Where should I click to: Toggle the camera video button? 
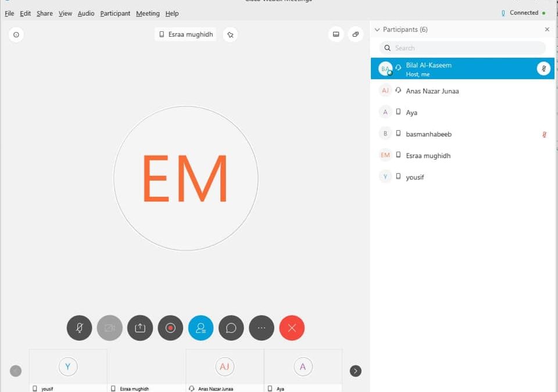tap(110, 328)
